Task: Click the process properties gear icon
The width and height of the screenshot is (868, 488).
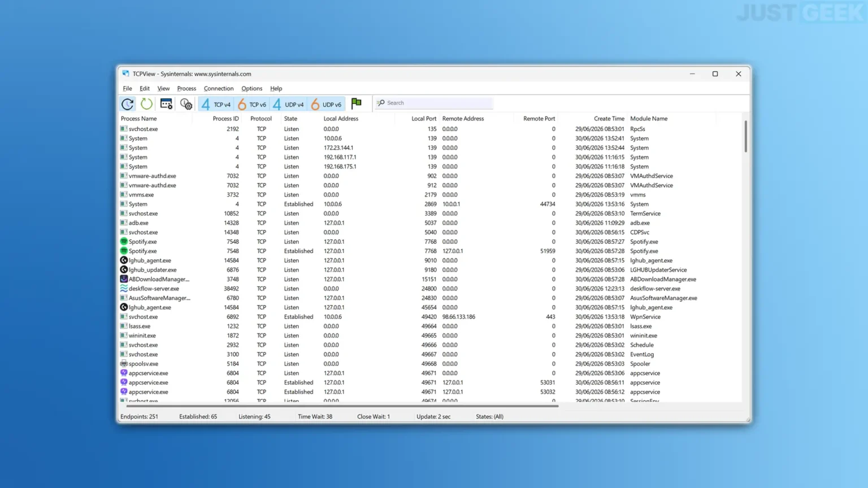Action: click(x=186, y=104)
